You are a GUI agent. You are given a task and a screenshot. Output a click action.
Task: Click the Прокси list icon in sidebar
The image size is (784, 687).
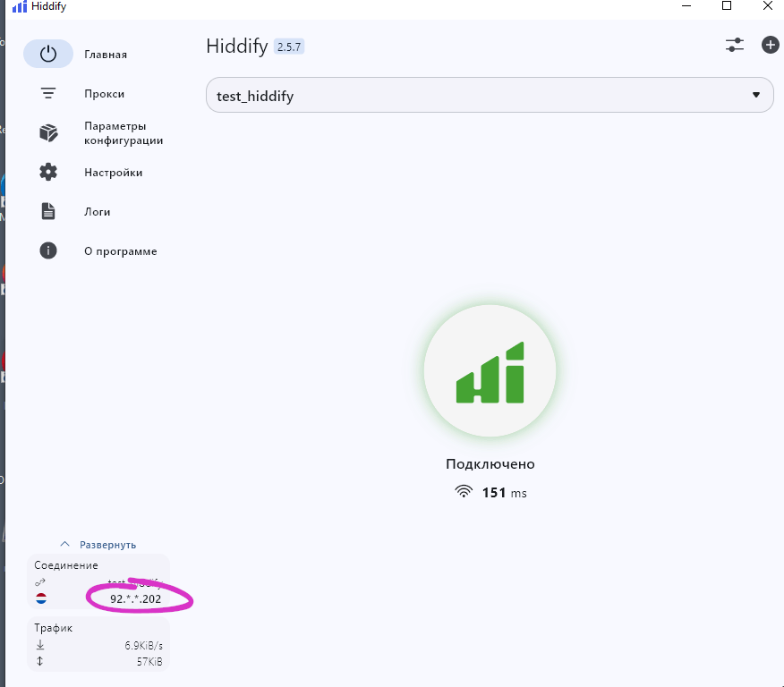(x=48, y=94)
